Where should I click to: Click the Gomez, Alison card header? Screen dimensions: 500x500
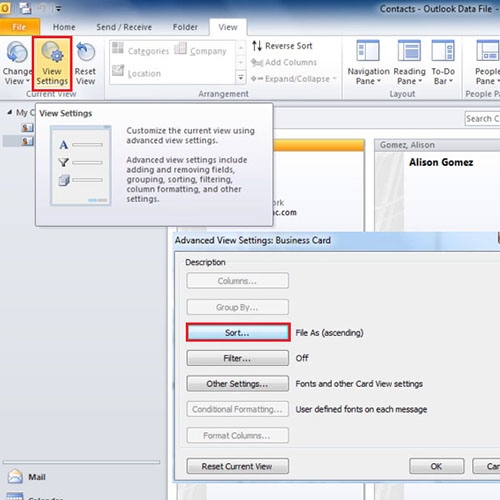tap(437, 145)
